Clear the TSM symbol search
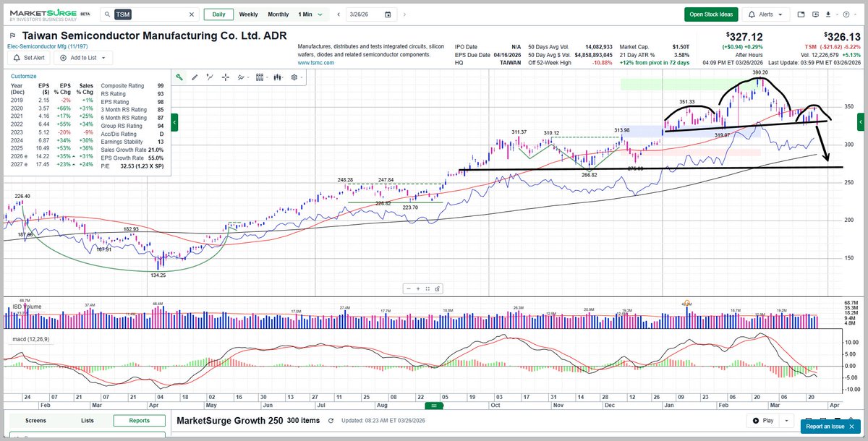 pyautogui.click(x=192, y=14)
